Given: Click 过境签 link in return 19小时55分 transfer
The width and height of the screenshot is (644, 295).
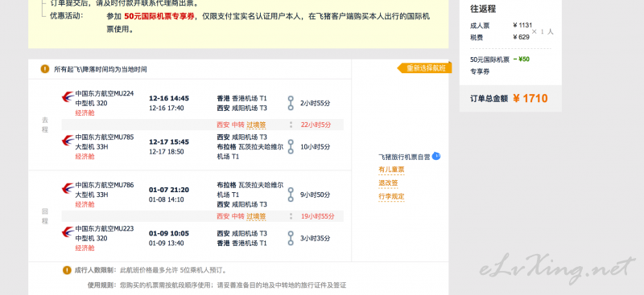Looking at the screenshot, I should [256, 216].
